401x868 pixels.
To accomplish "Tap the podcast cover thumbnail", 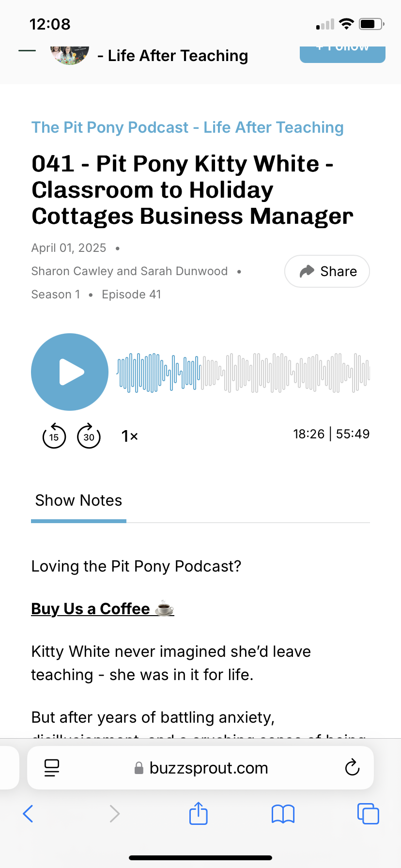I will [x=70, y=55].
